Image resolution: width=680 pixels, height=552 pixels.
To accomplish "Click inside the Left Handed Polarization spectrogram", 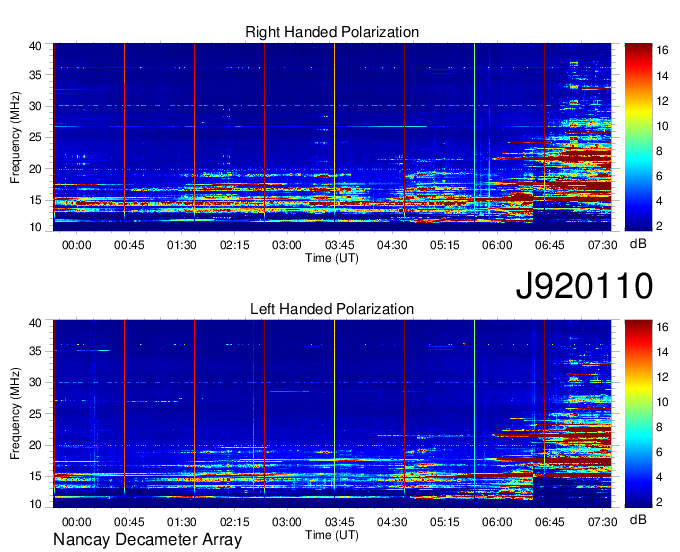I will click(332, 414).
